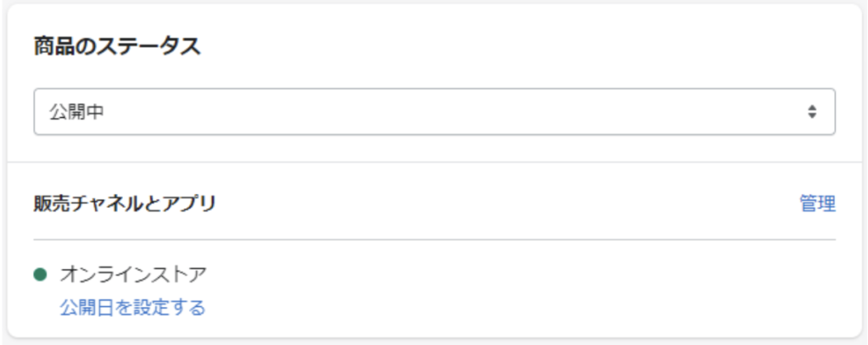Click the green dot beside オンラインストア

coord(39,275)
